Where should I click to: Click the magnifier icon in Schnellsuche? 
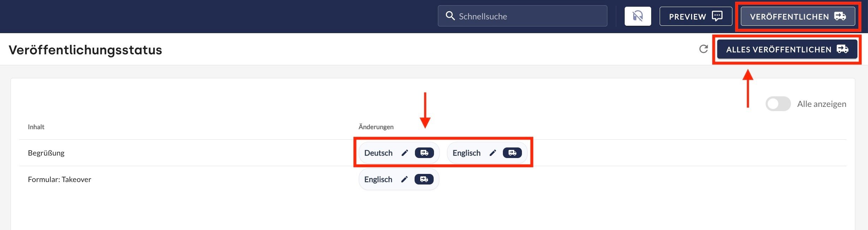(x=450, y=16)
